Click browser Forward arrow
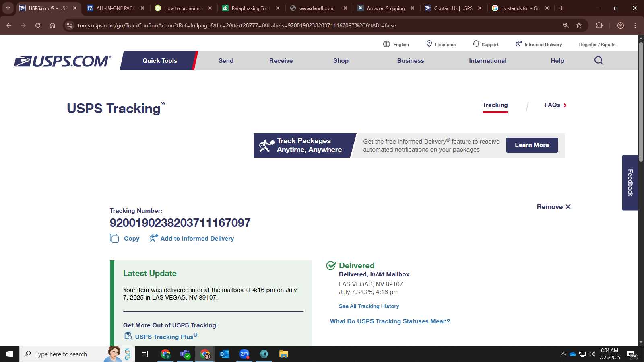This screenshot has height=362, width=644. click(23, 25)
